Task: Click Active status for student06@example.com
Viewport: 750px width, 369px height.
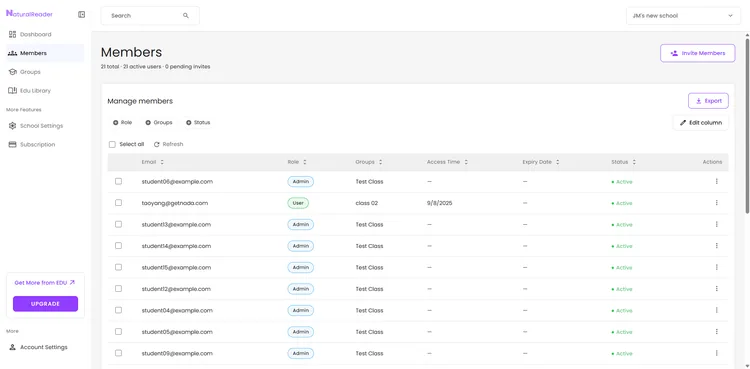Action: [x=622, y=182]
